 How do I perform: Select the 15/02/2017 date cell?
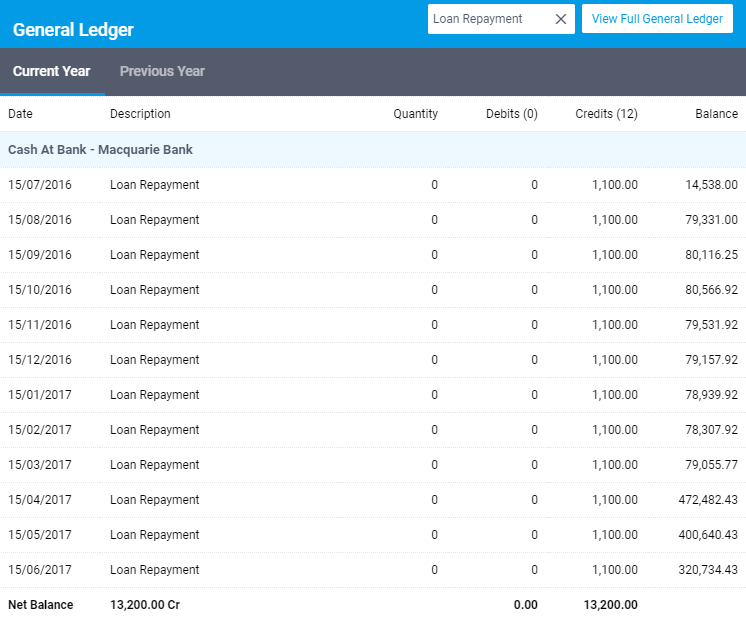click(x=40, y=430)
